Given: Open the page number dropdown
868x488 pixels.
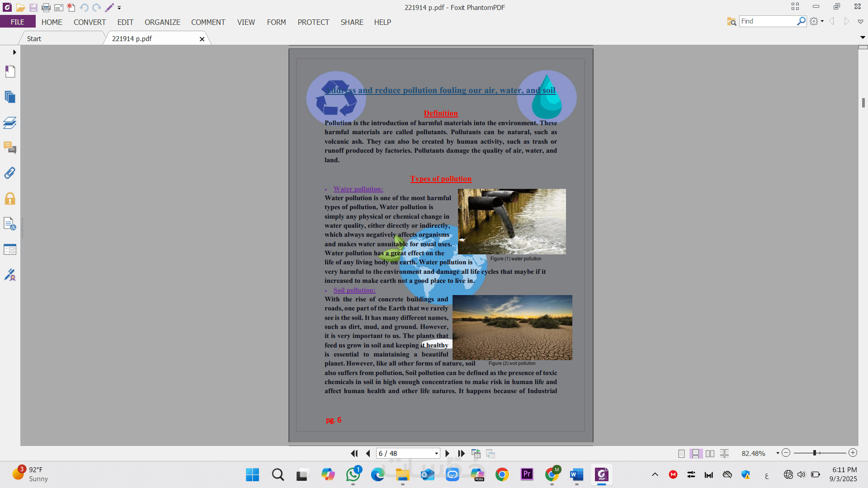Looking at the screenshot, I should pyautogui.click(x=436, y=453).
